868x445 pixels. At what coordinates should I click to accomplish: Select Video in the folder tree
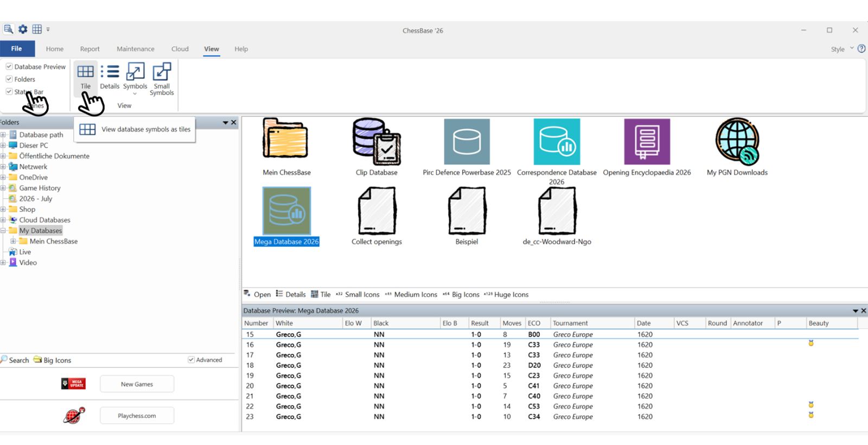pos(28,263)
